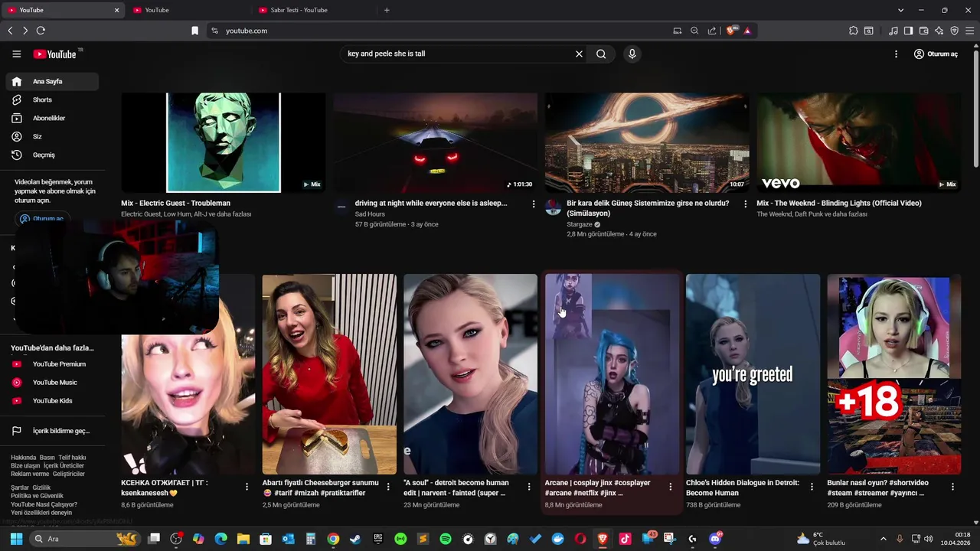This screenshot has width=980, height=551.
Task: Open options for Bunlar nasıl oyun short
Action: (x=953, y=487)
